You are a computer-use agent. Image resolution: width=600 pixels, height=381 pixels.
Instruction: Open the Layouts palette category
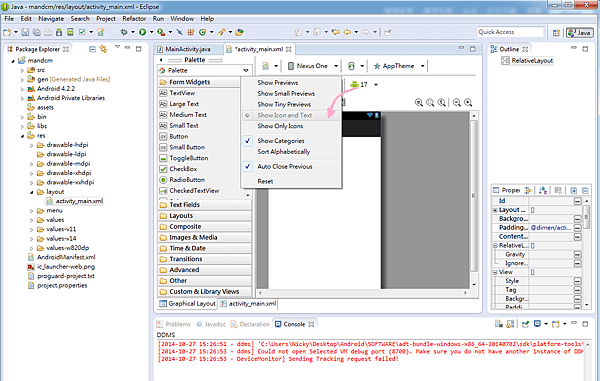pos(205,216)
